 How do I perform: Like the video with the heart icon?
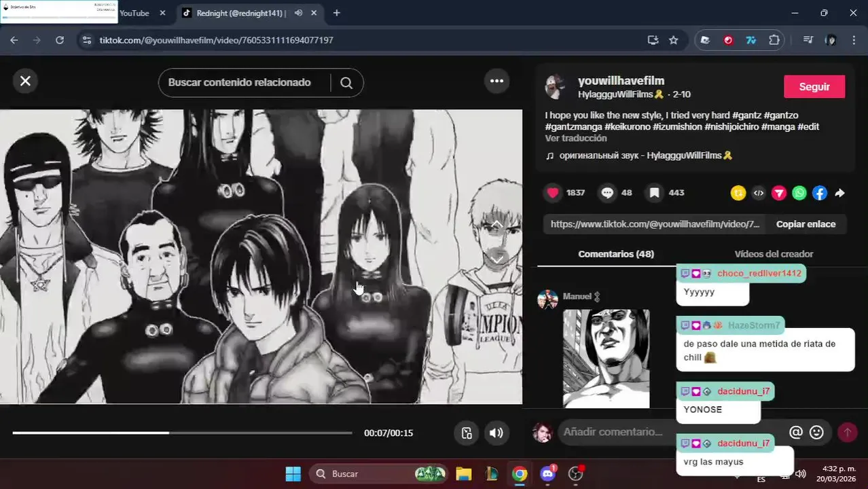[x=553, y=193]
